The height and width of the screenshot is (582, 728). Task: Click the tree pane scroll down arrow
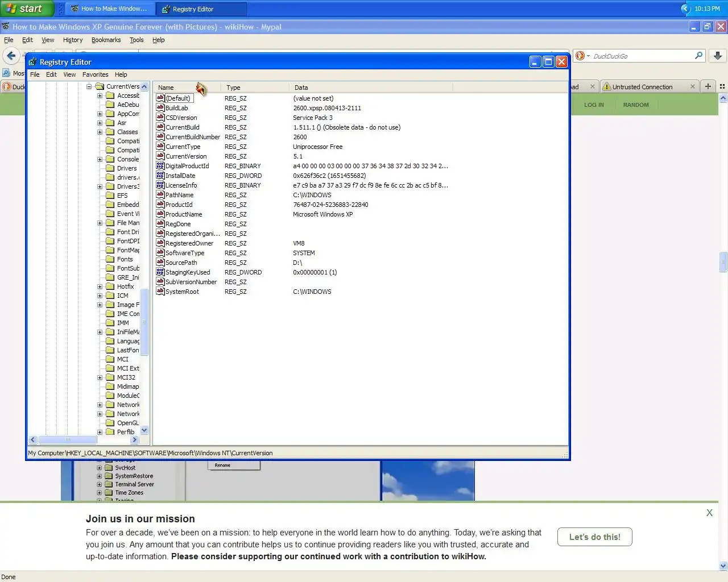(144, 430)
